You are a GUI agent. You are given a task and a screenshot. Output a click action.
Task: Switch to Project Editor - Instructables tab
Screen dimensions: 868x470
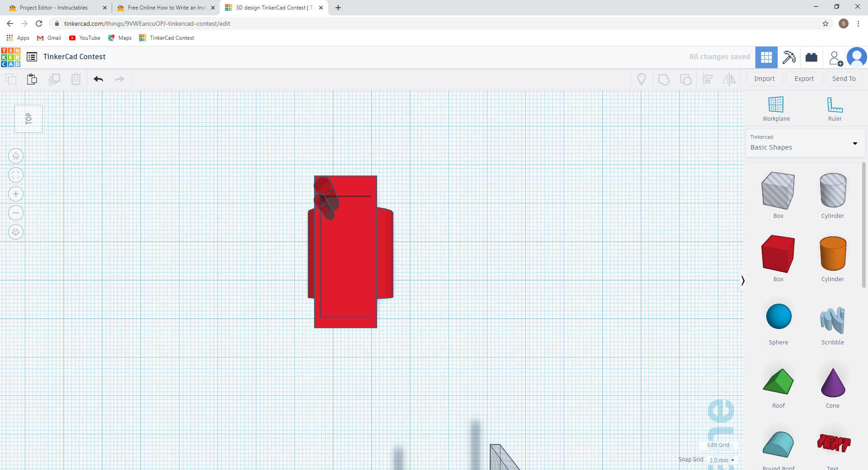(x=54, y=8)
